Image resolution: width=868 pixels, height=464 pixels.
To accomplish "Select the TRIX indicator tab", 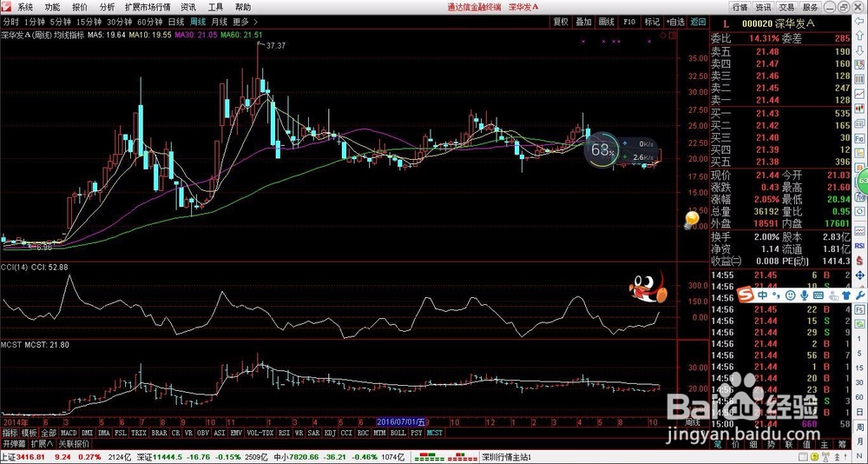I will click(137, 433).
